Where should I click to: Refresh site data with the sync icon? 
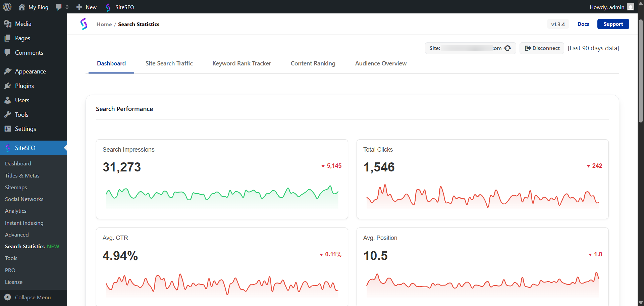(x=507, y=48)
